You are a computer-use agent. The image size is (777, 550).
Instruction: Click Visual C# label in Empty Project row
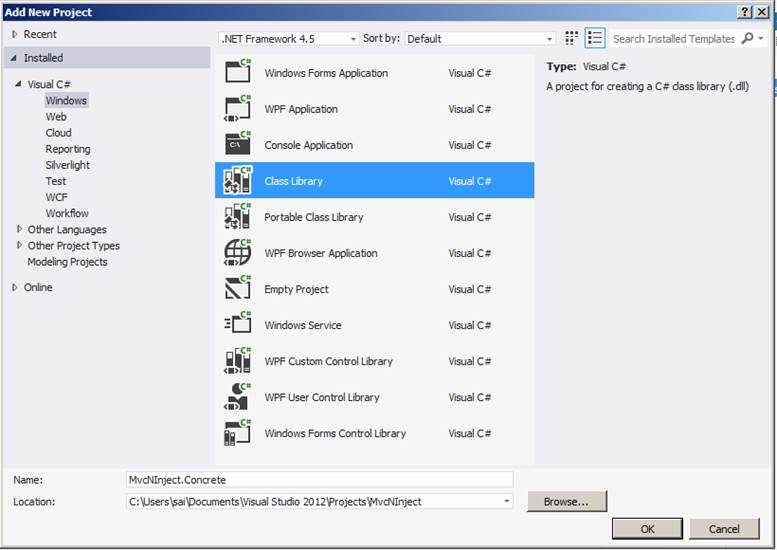coord(469,289)
